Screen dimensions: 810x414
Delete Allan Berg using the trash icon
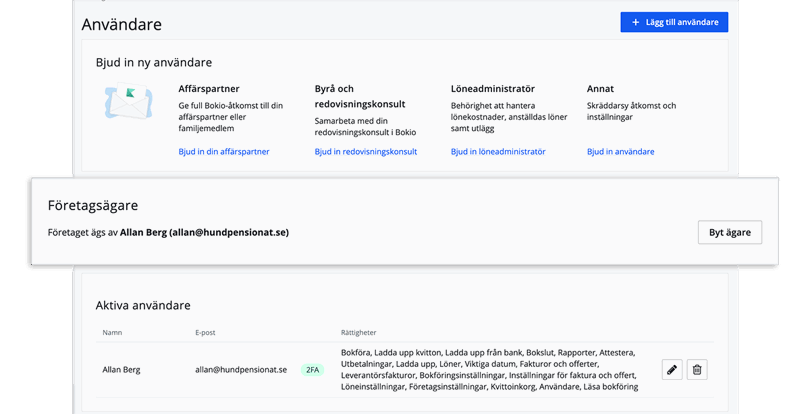(698, 370)
